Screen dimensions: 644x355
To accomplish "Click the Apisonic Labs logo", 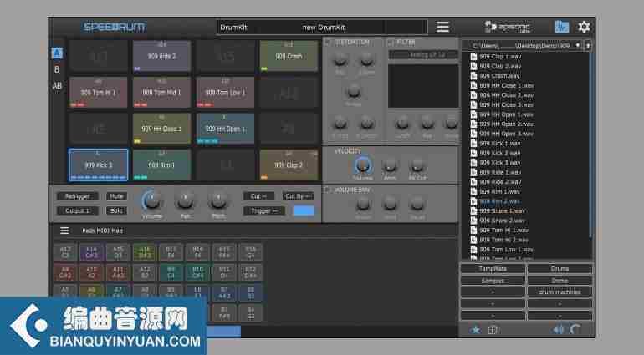I will pos(507,27).
